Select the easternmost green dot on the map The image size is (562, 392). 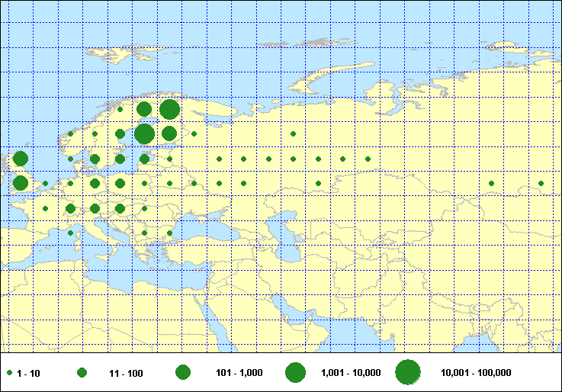[541, 183]
